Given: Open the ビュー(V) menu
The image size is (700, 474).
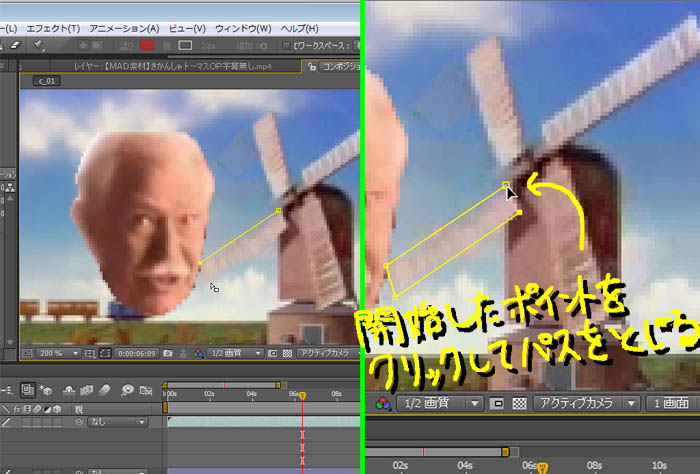Looking at the screenshot, I should [x=187, y=29].
